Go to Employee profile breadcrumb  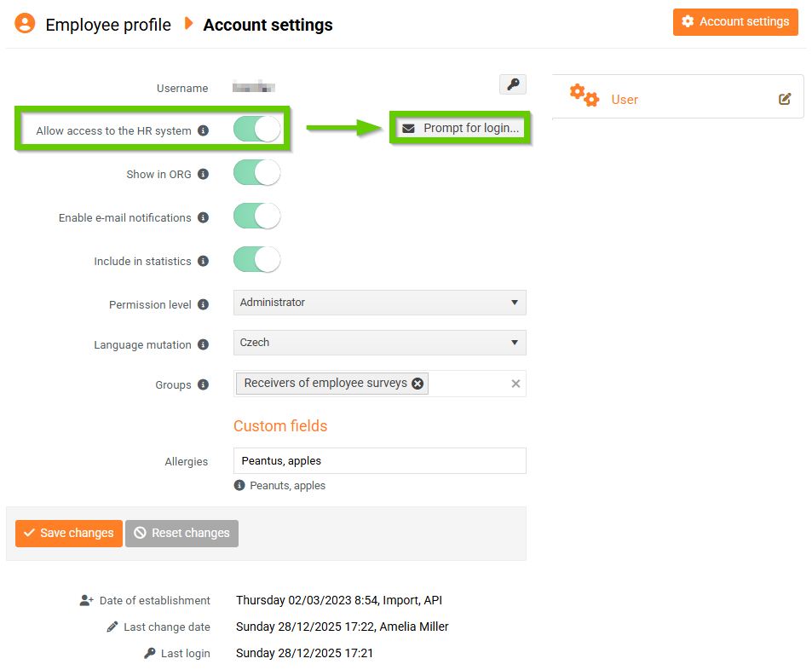(x=108, y=25)
